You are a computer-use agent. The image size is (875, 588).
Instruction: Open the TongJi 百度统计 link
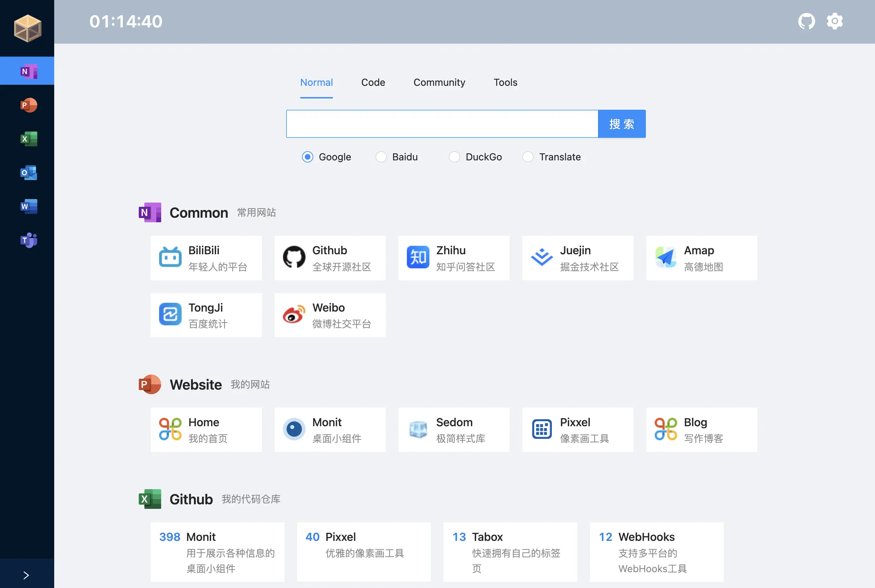tap(206, 315)
